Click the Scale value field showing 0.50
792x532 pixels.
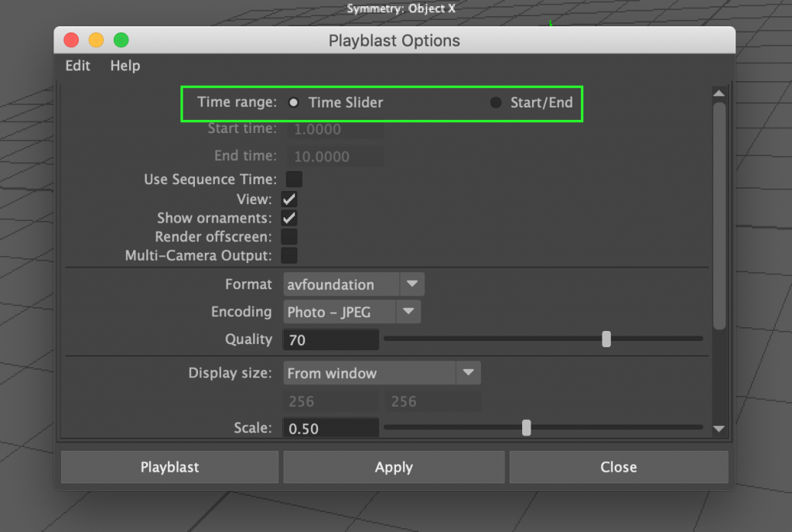pyautogui.click(x=330, y=428)
